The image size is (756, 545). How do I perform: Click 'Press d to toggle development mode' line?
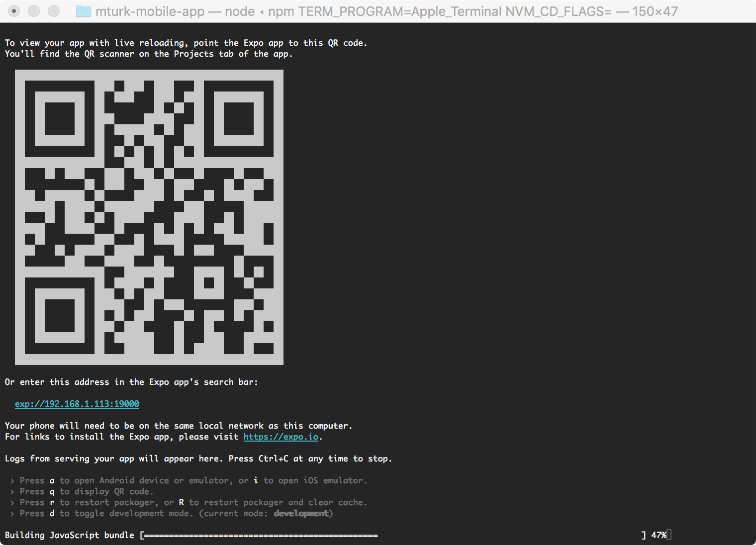coord(172,513)
